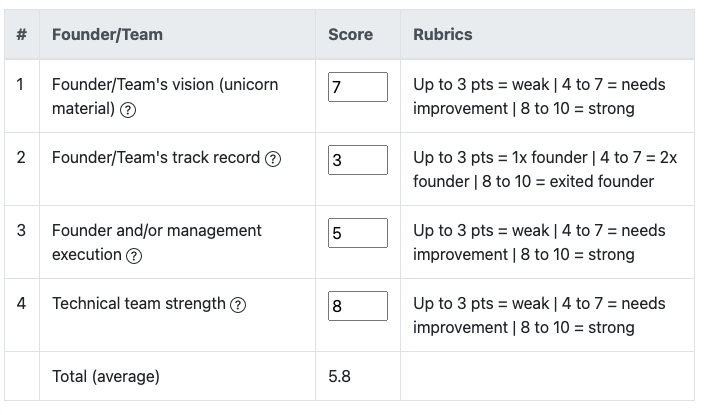
Task: Click the Score column header
Action: click(x=350, y=34)
